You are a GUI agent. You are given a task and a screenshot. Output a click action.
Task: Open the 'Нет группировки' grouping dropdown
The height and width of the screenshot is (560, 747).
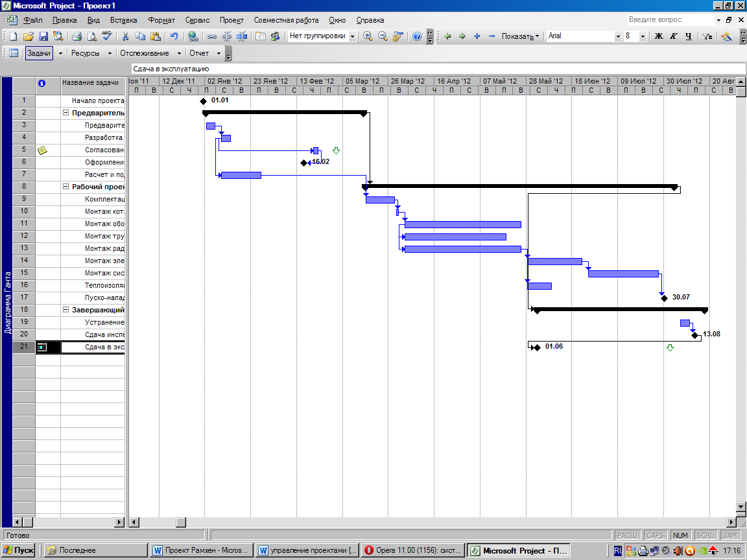click(x=353, y=36)
